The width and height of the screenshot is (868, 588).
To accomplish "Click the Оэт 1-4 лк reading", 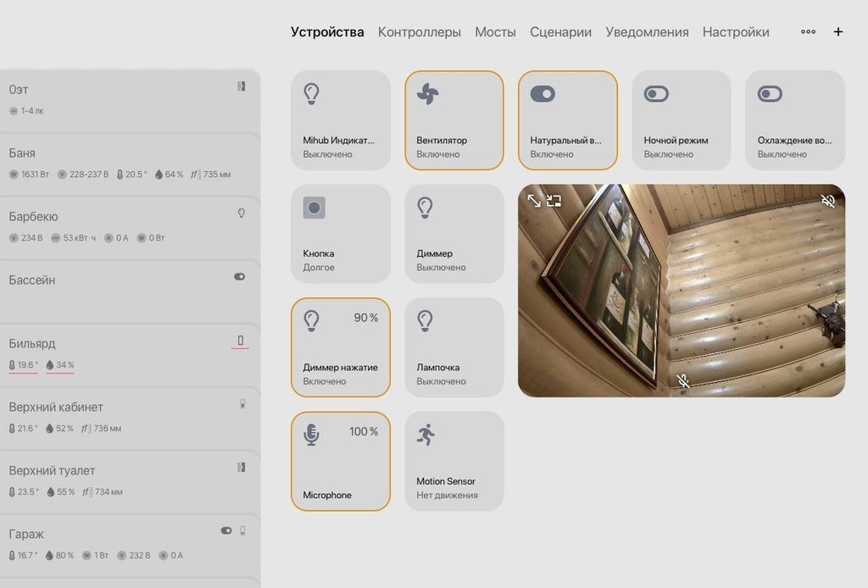I will coord(26,111).
